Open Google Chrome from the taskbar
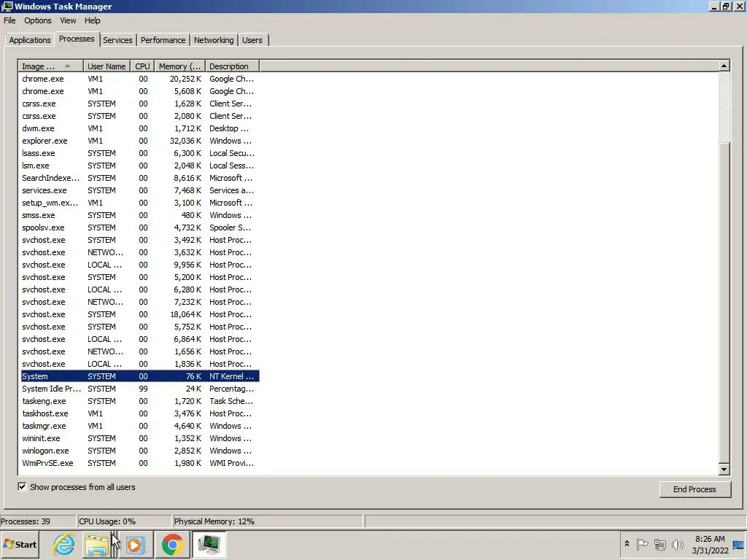The height and width of the screenshot is (560, 747). tap(172, 544)
